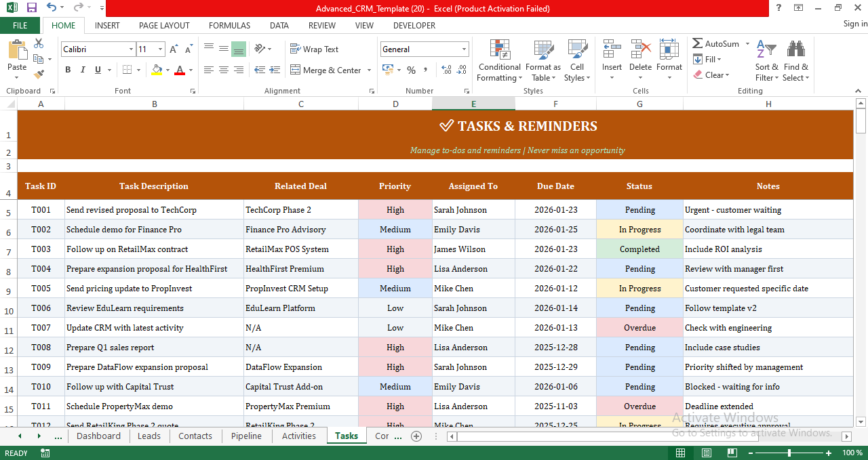
Task: Expand Merge & Center dropdown arrow
Action: (369, 70)
